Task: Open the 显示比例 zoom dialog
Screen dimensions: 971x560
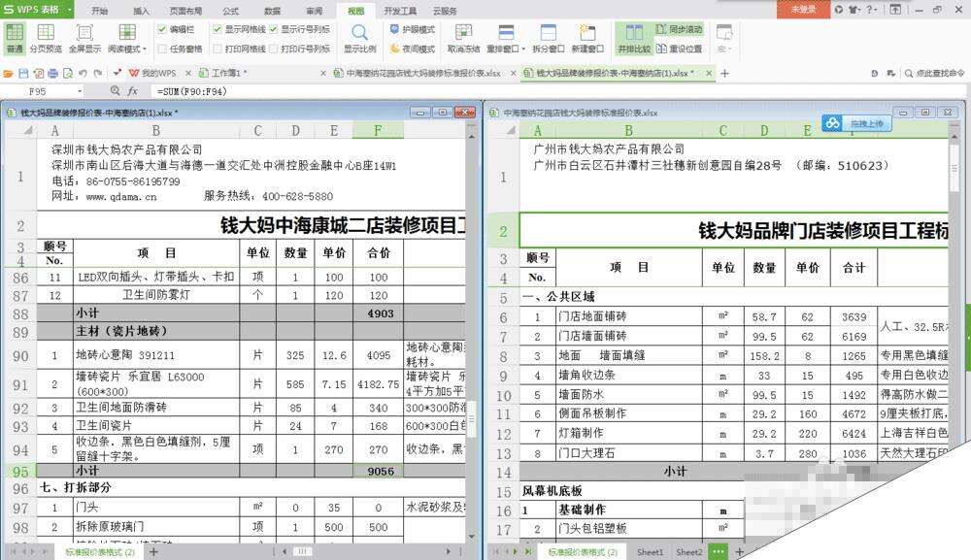Action: click(359, 37)
